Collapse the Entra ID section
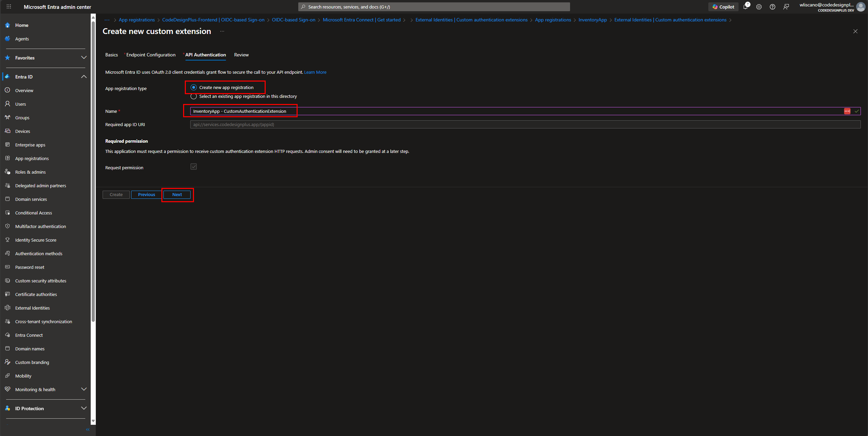 point(84,77)
